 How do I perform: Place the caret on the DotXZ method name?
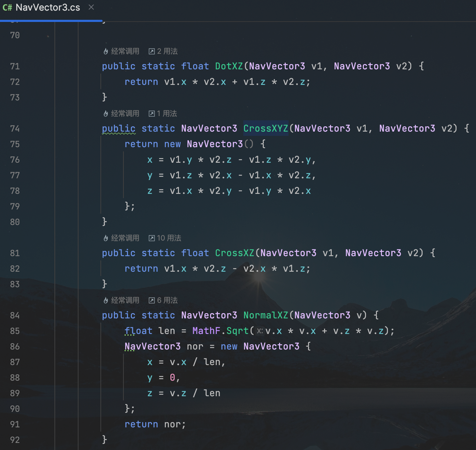(229, 66)
